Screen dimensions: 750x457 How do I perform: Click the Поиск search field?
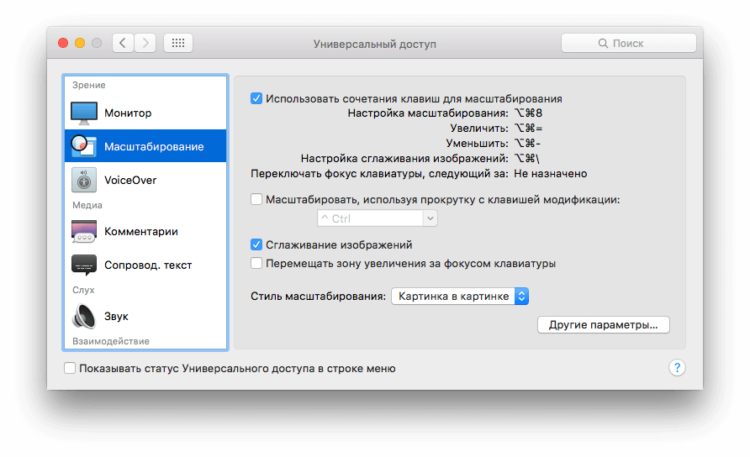coord(629,43)
